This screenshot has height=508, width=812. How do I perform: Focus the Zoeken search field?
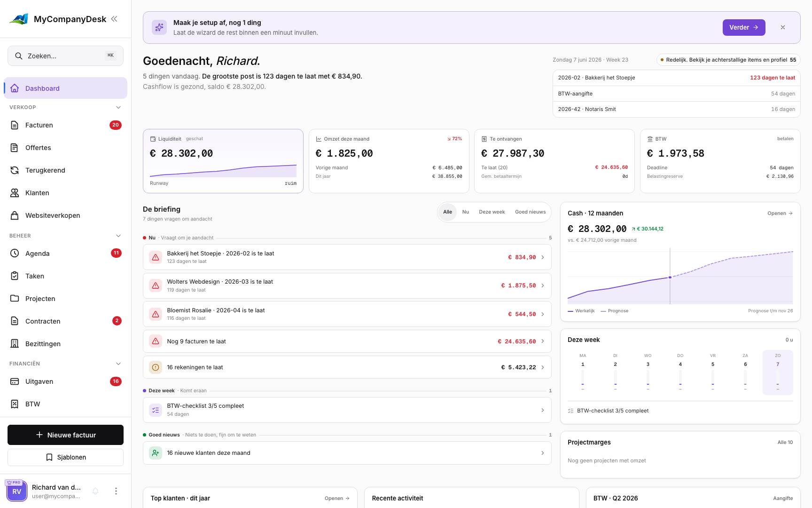(x=65, y=56)
